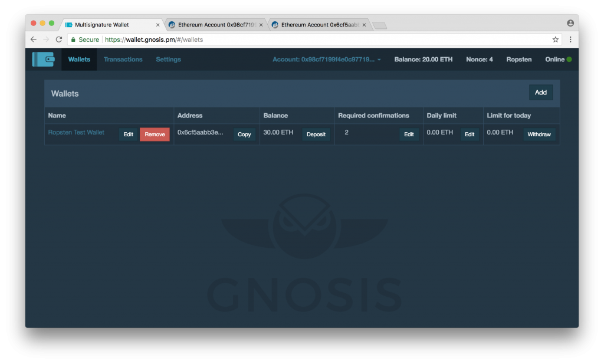The height and width of the screenshot is (364, 604).
Task: Edit the daily limit value
Action: (x=470, y=135)
